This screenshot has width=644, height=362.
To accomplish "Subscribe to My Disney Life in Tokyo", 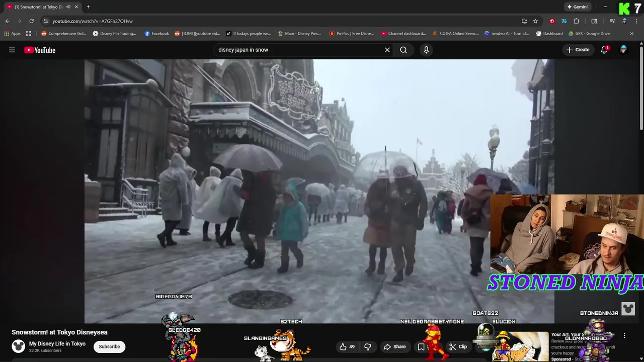I will [x=109, y=346].
